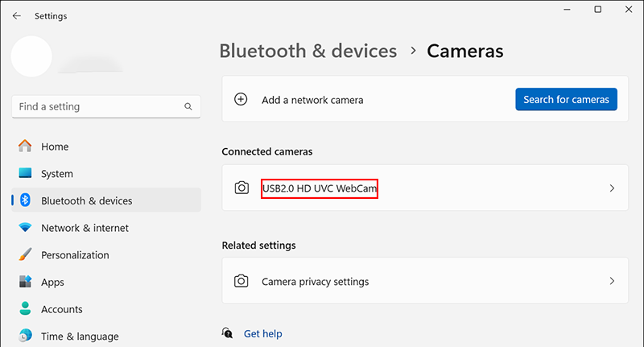Select Personalization in the sidebar menu
This screenshot has width=644, height=347.
tap(75, 255)
